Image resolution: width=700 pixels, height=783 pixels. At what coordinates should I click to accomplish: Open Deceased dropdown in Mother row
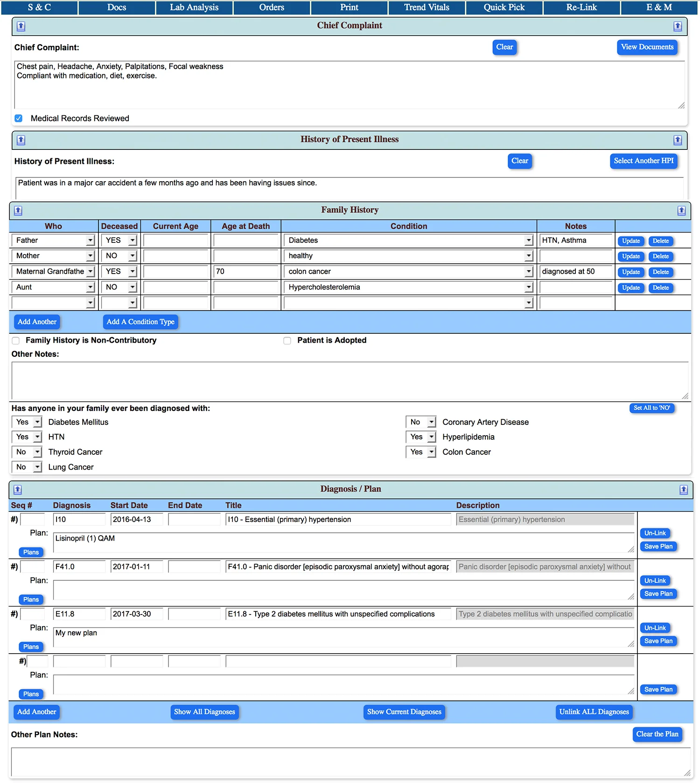click(119, 256)
